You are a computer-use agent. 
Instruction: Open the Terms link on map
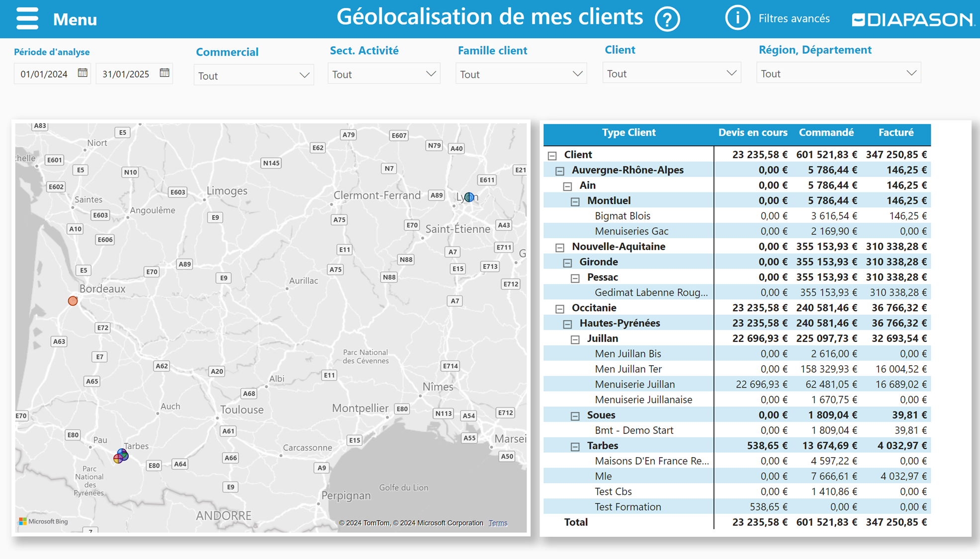coord(498,523)
